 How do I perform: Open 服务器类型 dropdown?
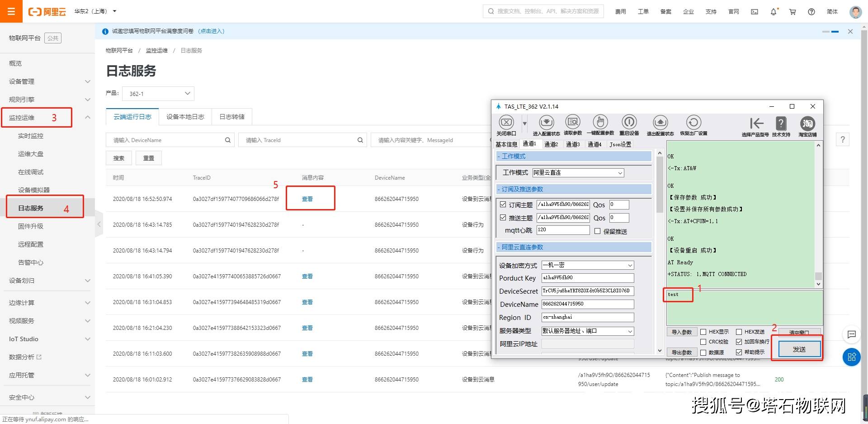point(588,331)
